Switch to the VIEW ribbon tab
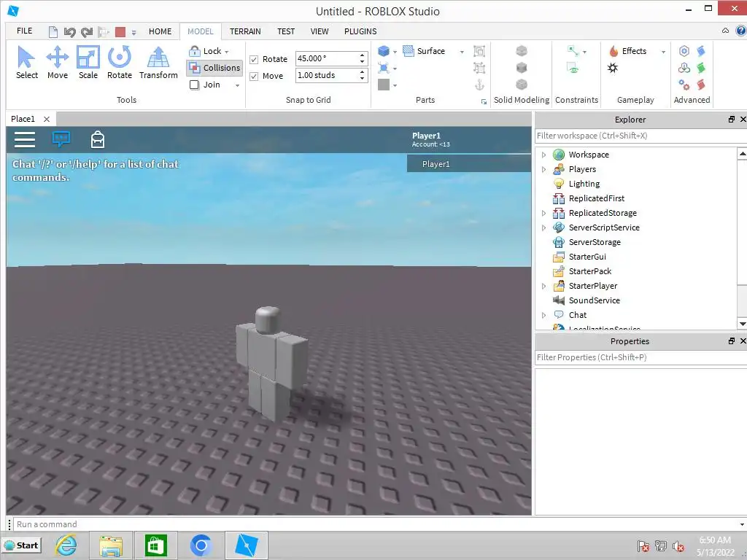 320,31
